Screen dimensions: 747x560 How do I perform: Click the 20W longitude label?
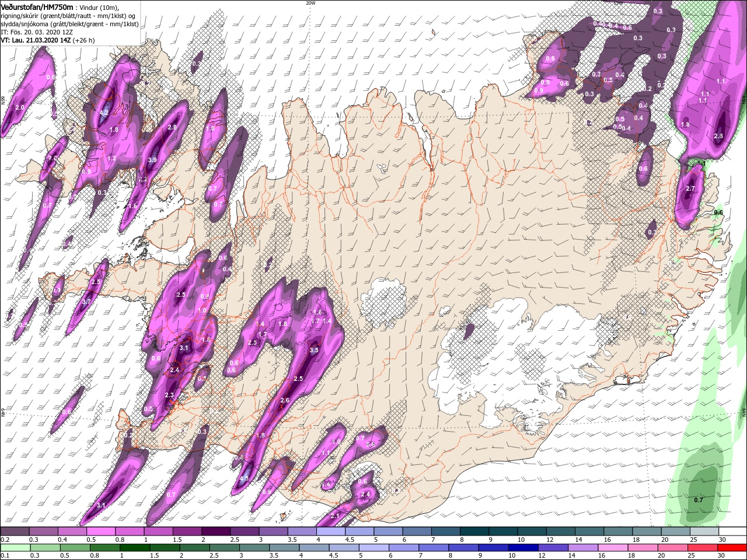tap(310, 2)
